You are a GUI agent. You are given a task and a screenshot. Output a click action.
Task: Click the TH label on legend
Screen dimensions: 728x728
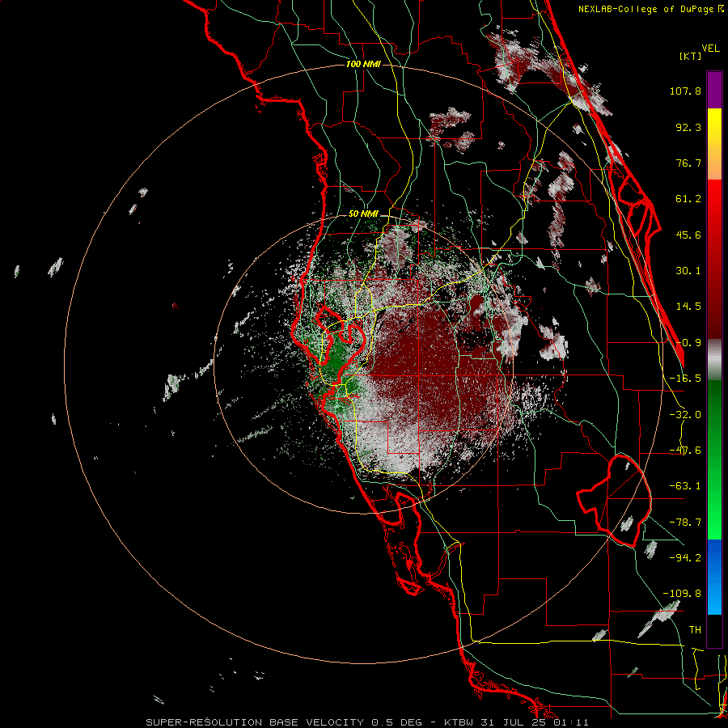click(695, 629)
